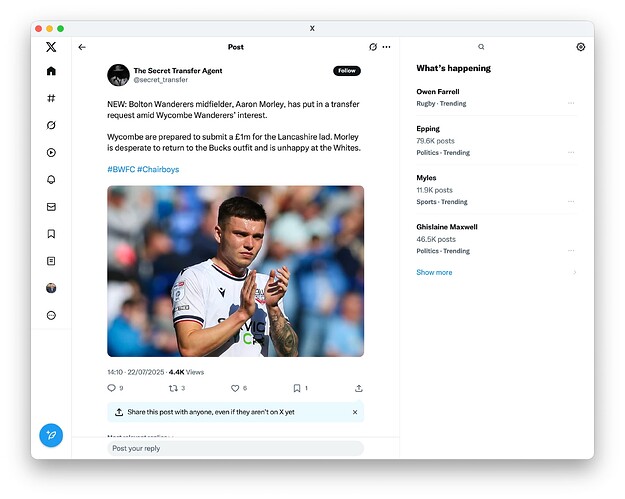The width and height of the screenshot is (625, 499).
Task: Open trends settings gear icon
Action: [x=580, y=47]
